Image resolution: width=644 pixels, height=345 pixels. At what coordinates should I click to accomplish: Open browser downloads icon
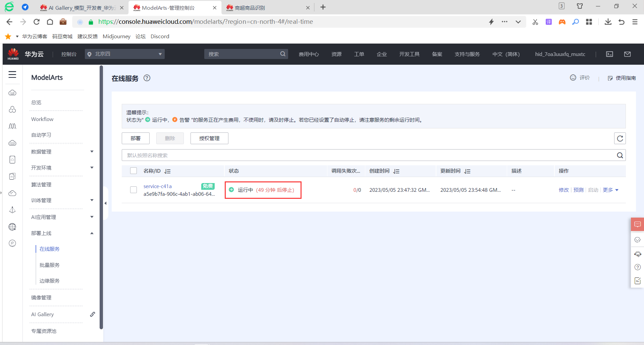[608, 22]
